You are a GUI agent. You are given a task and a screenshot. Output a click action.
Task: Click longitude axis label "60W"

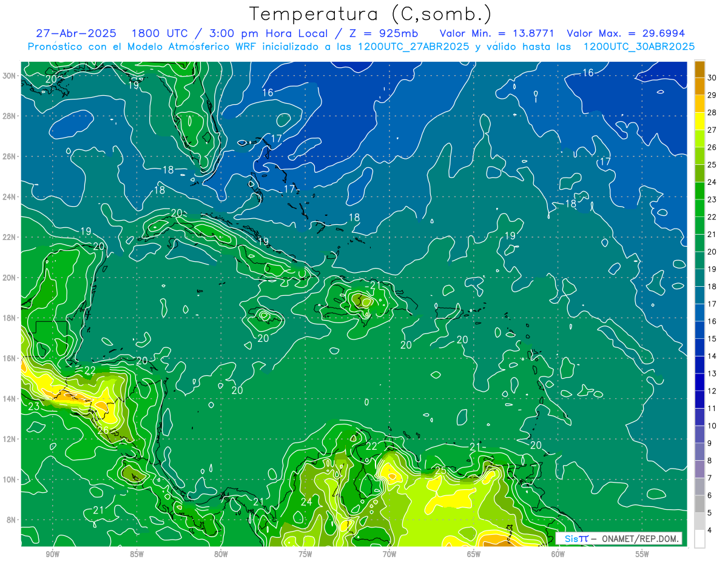[x=558, y=554]
